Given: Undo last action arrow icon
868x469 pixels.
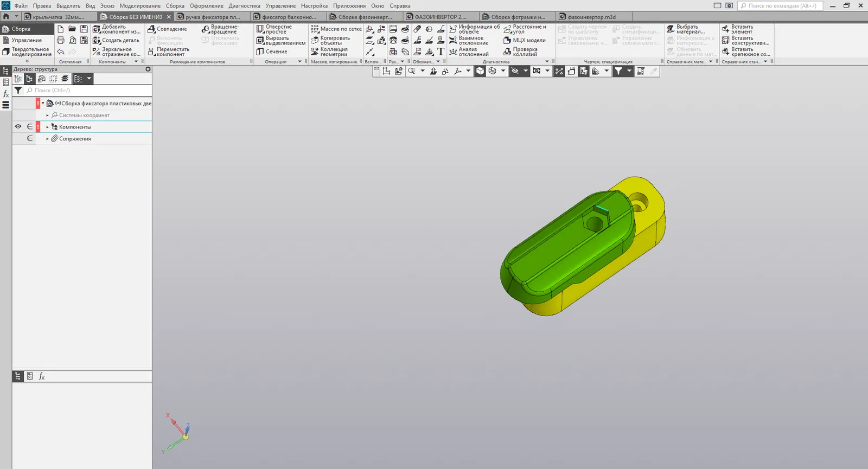Looking at the screenshot, I should [x=60, y=52].
